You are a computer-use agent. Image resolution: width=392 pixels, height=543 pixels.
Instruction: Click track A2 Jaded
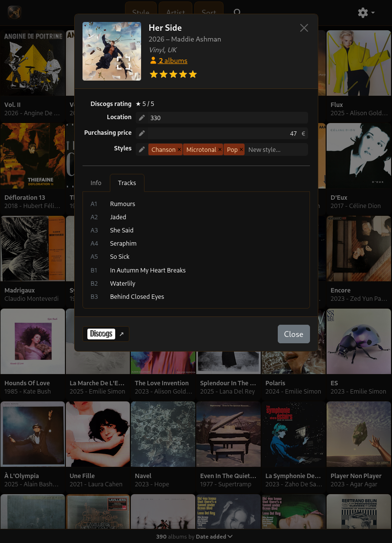[118, 217]
